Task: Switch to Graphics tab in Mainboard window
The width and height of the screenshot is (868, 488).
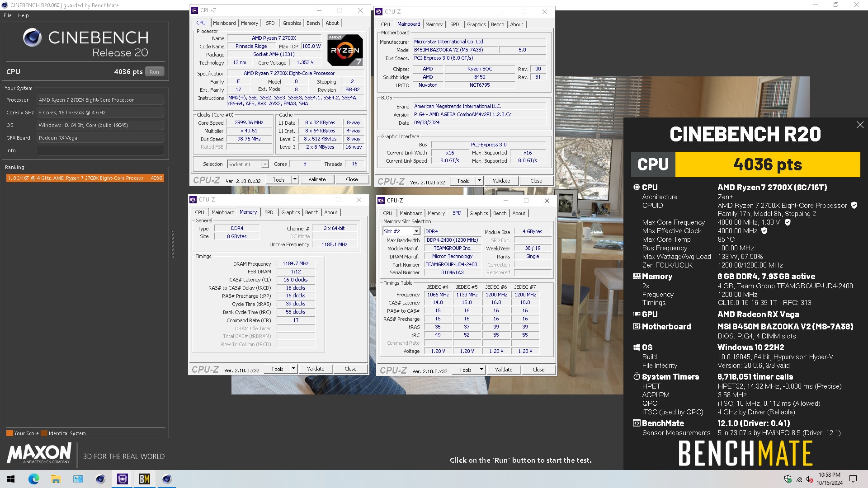Action: [x=476, y=24]
